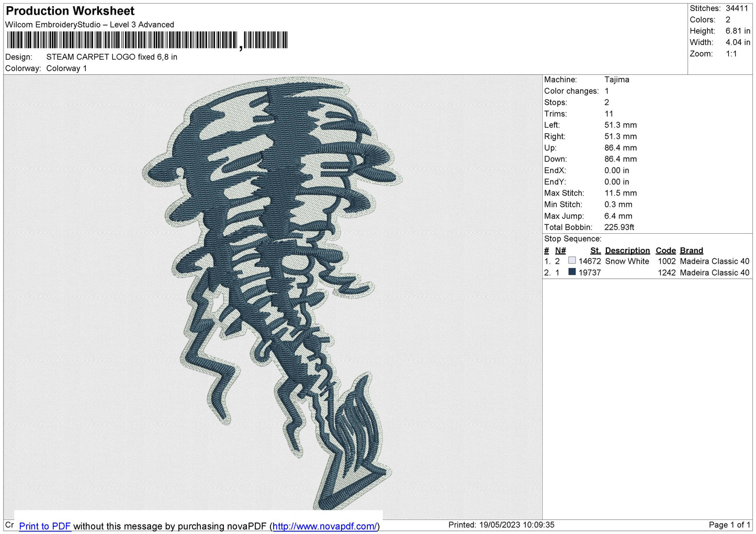The image size is (756, 534).
Task: Click the Snow White color swatch
Action: 572,260
